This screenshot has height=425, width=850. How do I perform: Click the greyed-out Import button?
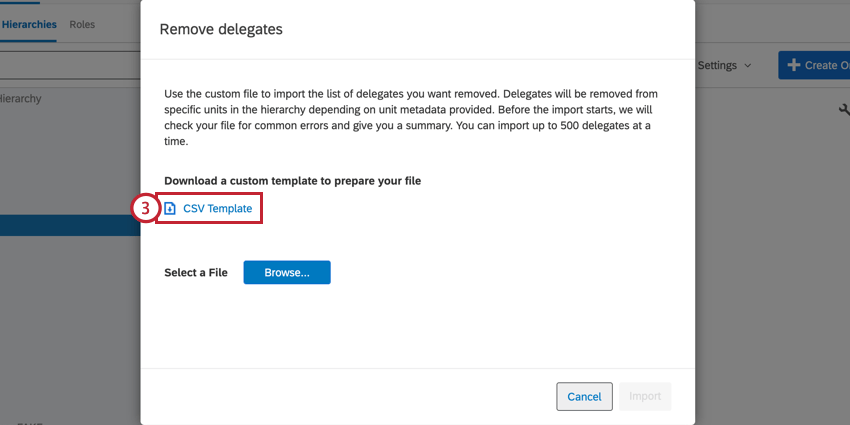[645, 396]
